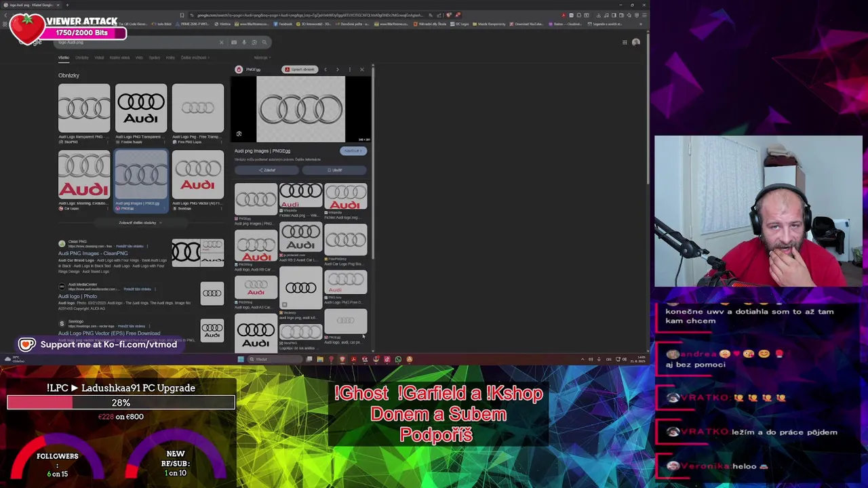Click the microphone voice search icon
This screenshot has width=868, height=488.
click(244, 42)
